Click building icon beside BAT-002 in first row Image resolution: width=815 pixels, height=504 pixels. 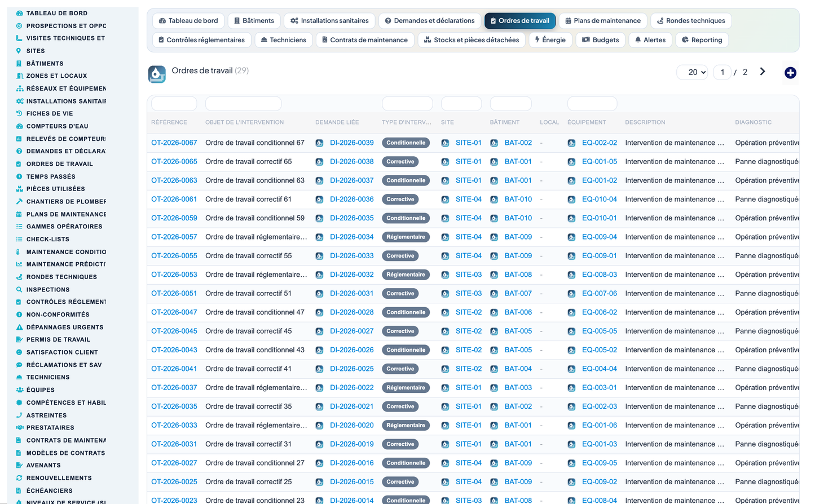point(494,143)
